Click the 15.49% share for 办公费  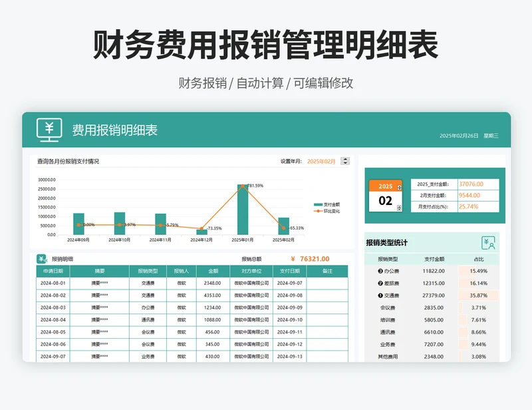[x=478, y=271]
